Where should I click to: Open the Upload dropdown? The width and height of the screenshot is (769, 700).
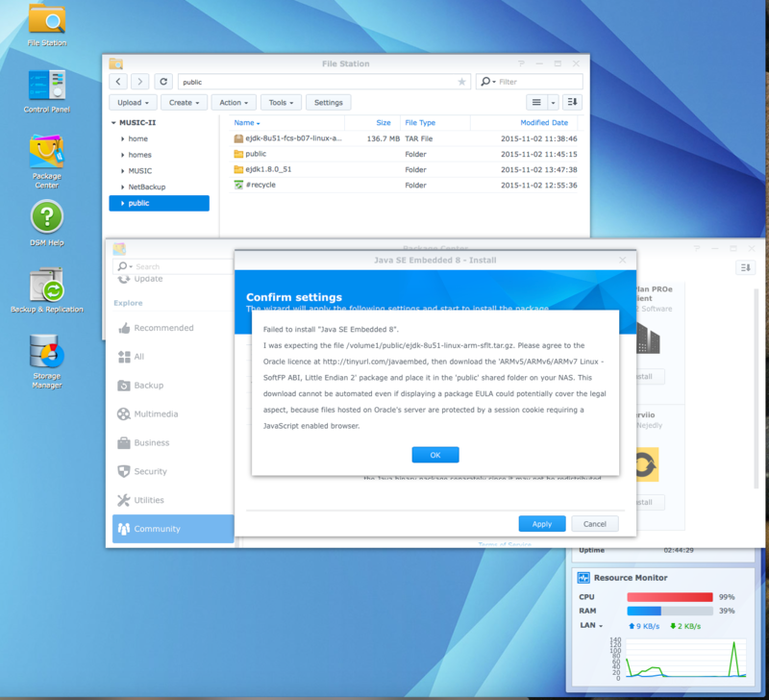click(133, 103)
